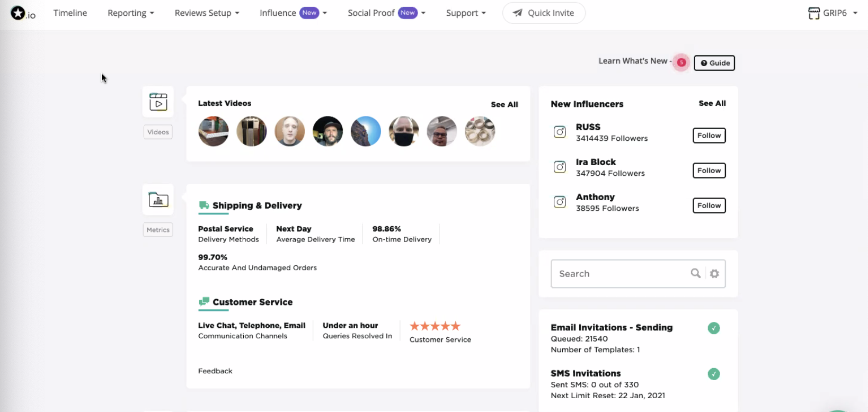Open the Timeline menu item

[70, 13]
